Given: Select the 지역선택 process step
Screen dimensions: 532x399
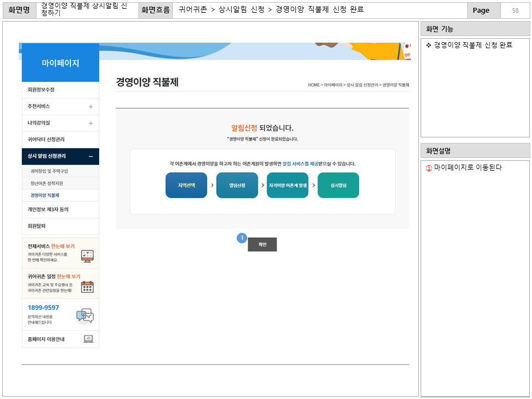Looking at the screenshot, I should [x=186, y=186].
